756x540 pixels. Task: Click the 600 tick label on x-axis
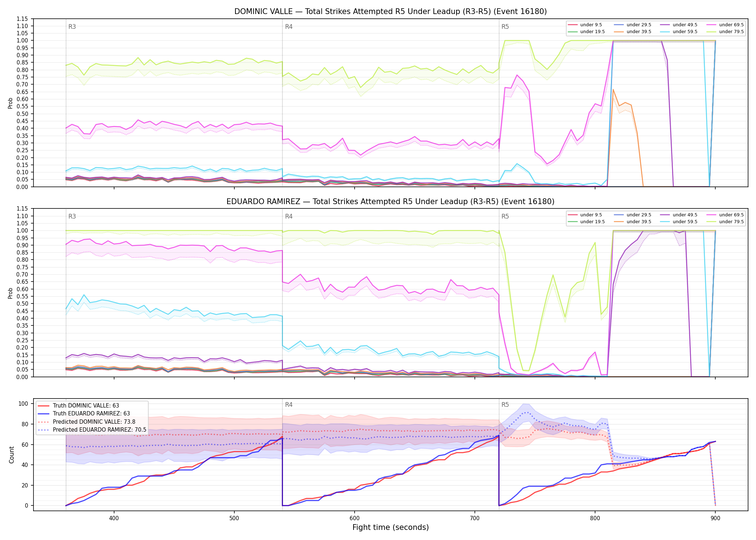(x=355, y=518)
